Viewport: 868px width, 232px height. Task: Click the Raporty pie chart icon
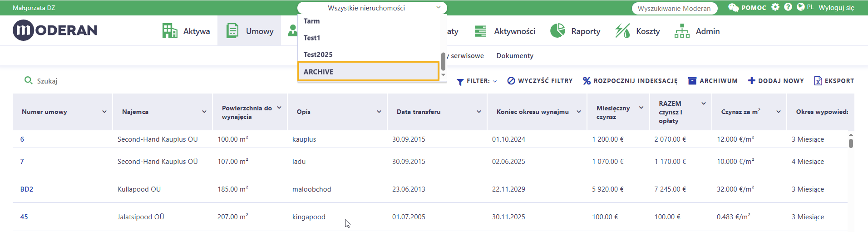pyautogui.click(x=557, y=31)
